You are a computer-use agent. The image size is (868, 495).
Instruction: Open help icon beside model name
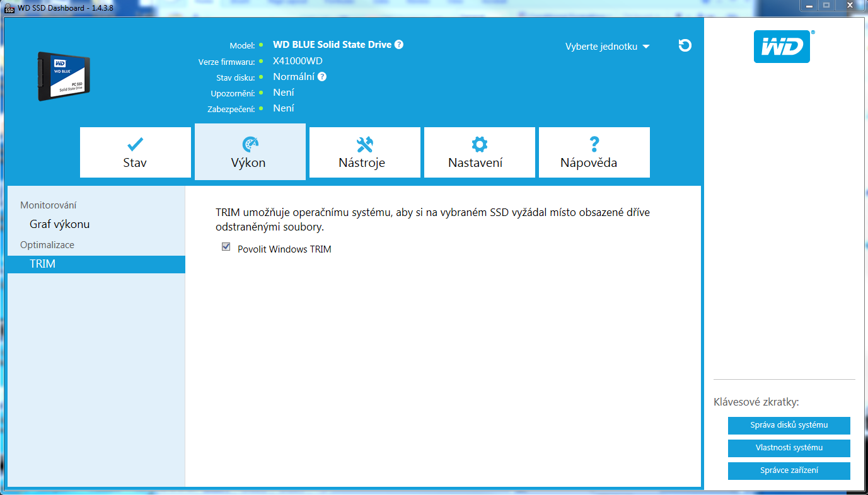tap(399, 45)
